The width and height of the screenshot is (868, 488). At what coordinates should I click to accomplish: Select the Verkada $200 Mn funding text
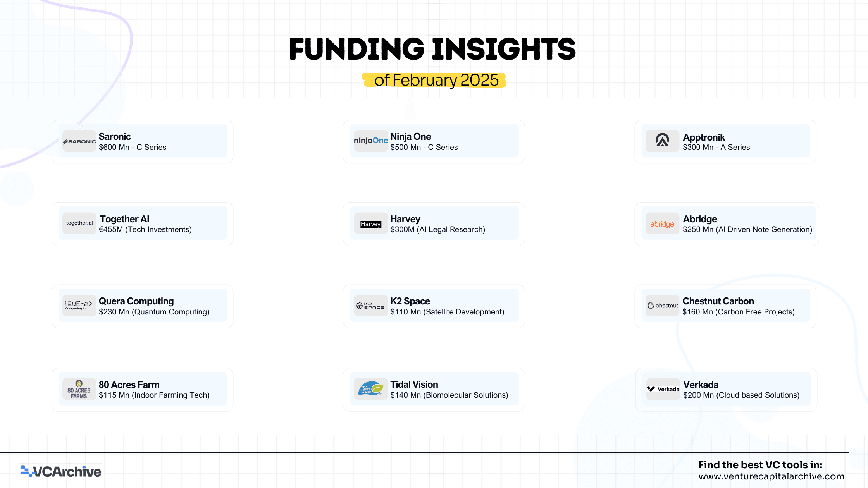coord(741,395)
